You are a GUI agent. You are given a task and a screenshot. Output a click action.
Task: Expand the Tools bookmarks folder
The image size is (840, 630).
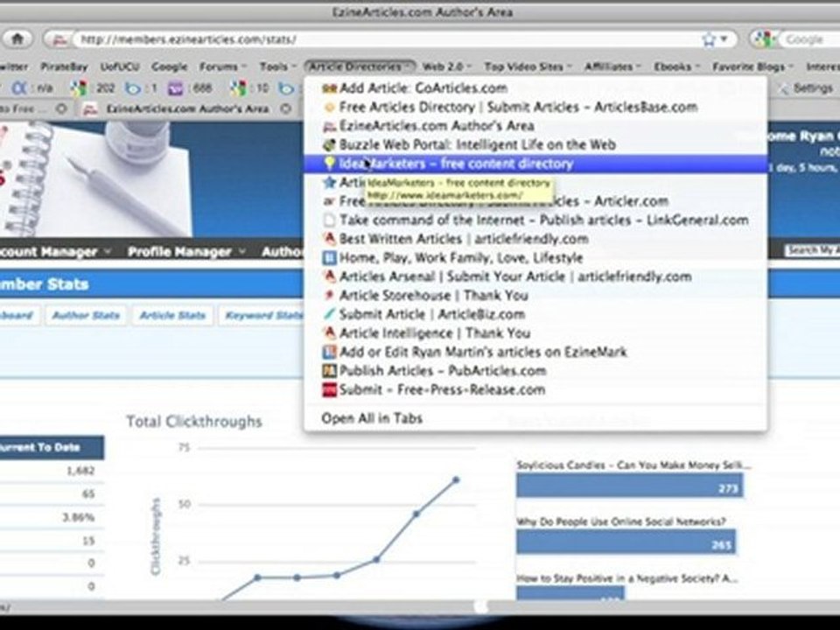277,66
